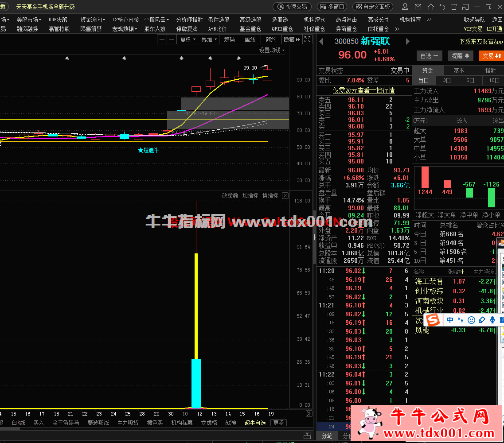Expand the 资金流向 menu
The image size is (504, 443).
[x=93, y=19]
